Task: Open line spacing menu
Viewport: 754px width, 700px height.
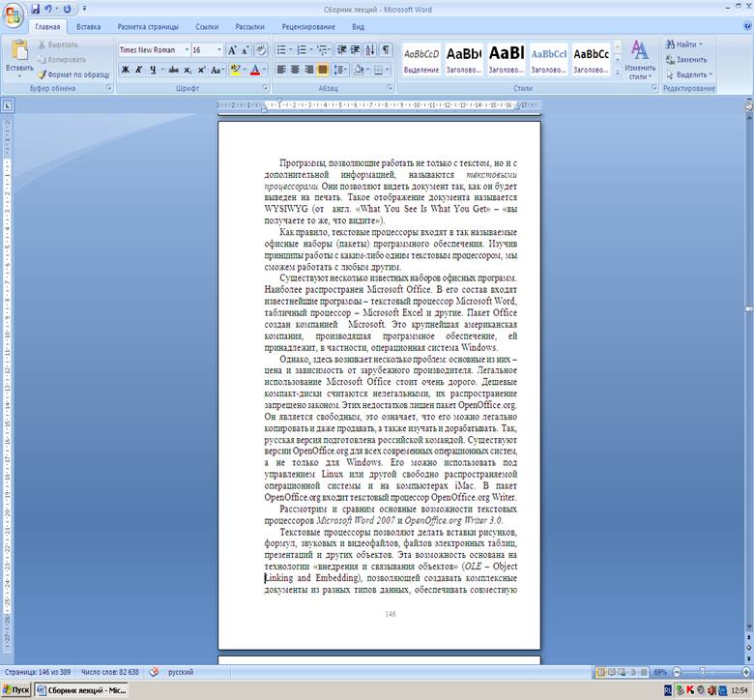Action: pos(340,70)
